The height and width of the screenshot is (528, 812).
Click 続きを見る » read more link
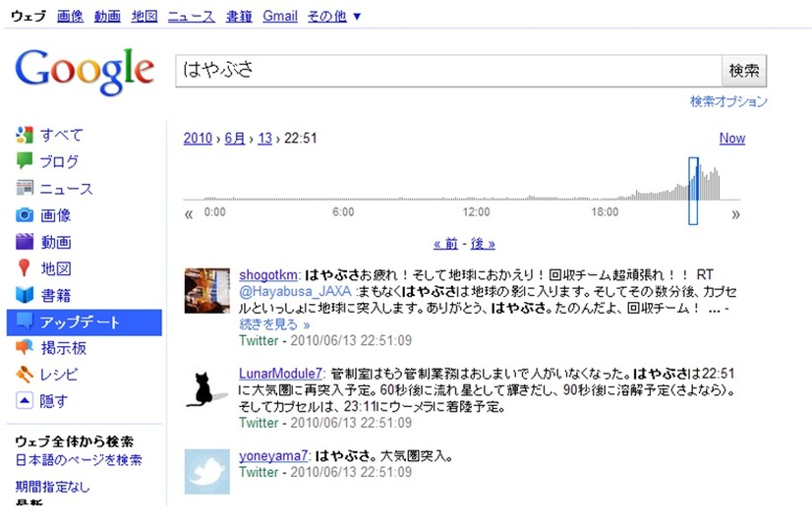tap(274, 324)
